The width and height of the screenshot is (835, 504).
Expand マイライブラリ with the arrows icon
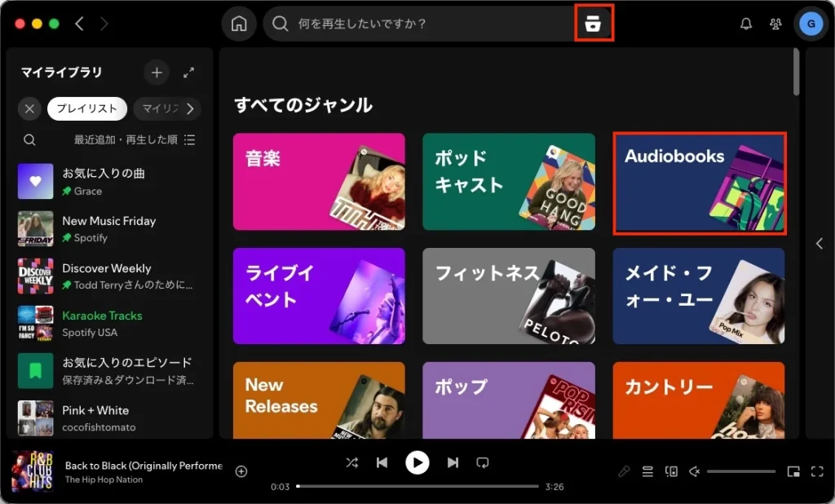point(188,73)
